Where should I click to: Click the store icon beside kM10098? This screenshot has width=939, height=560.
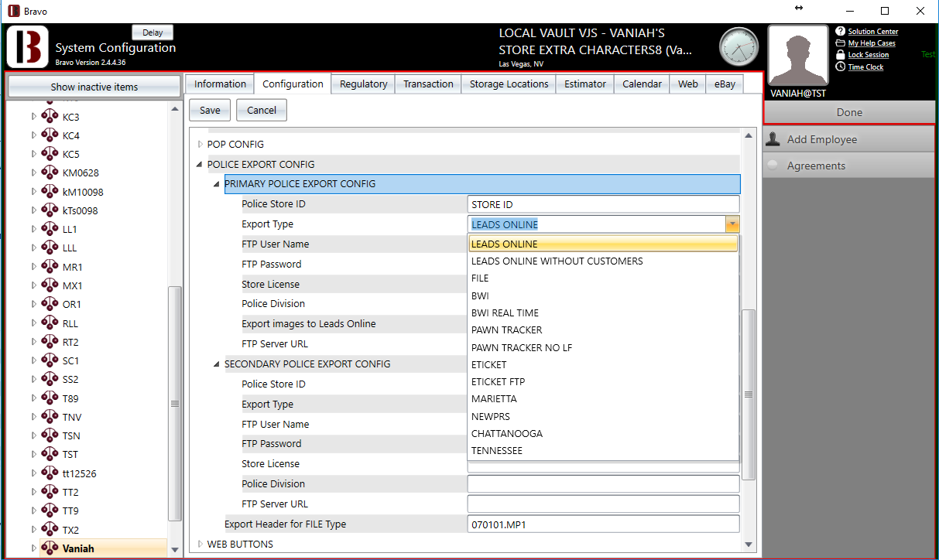coord(50,192)
